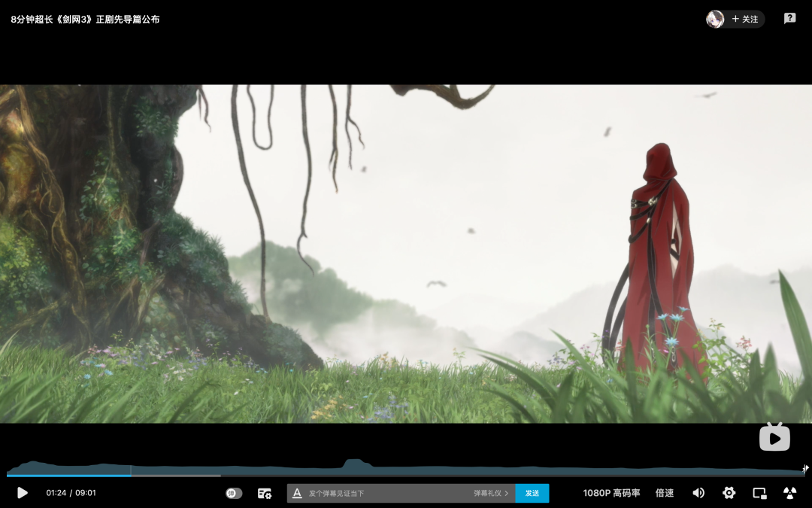The width and height of the screenshot is (812, 508).
Task: Open the 倍速 playback speed menu
Action: coord(665,493)
